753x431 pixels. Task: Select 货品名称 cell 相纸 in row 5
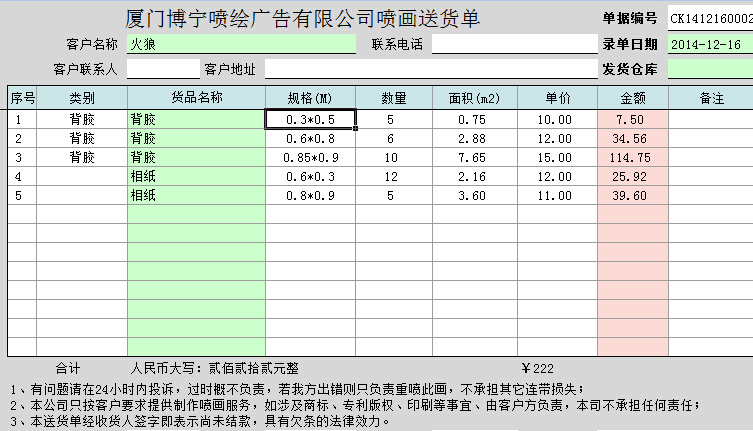[196, 196]
